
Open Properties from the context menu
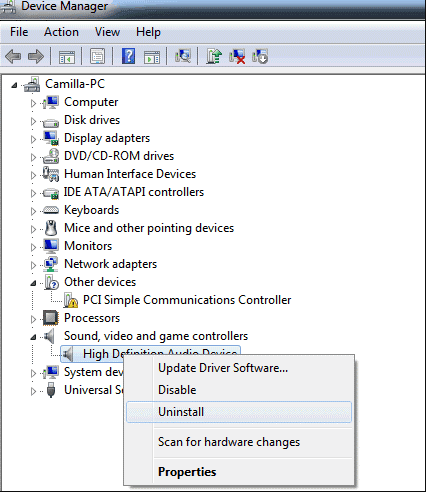[x=239, y=472]
